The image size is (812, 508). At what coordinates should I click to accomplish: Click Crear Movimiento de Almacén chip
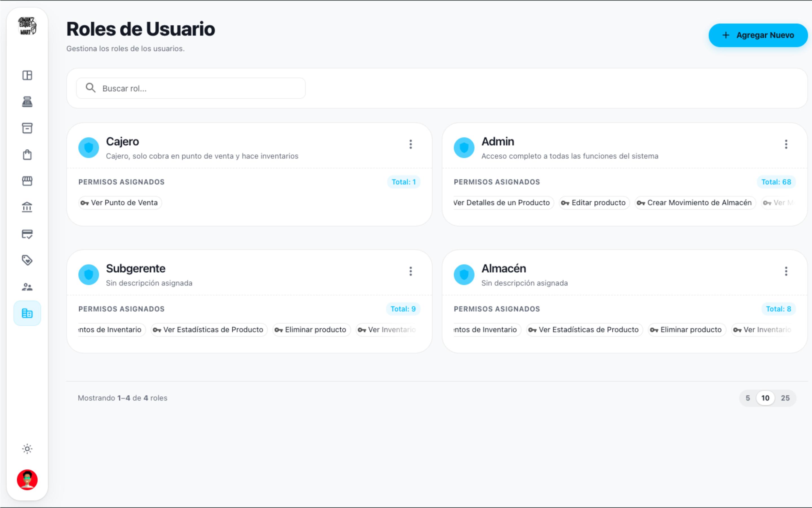pos(695,203)
